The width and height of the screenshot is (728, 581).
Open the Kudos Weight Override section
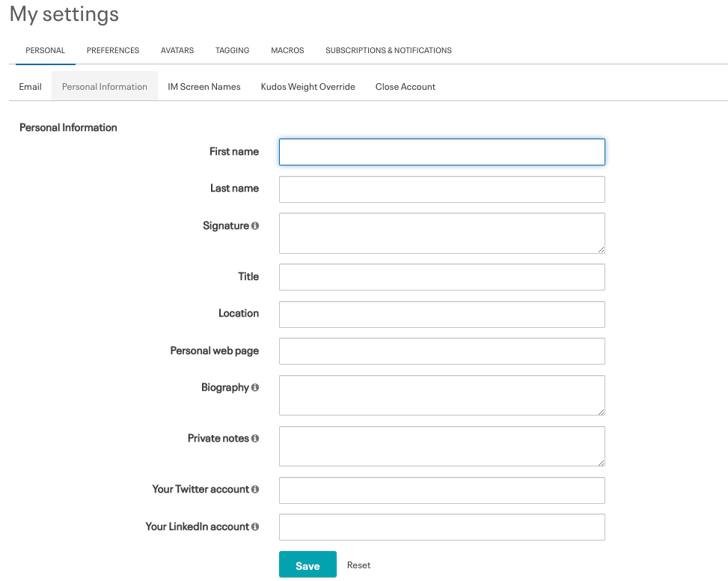coord(308,86)
